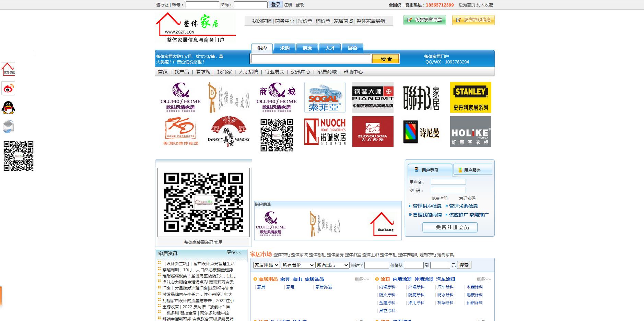
Task: Open the QQ penguin sidebar icon
Action: (x=8, y=108)
